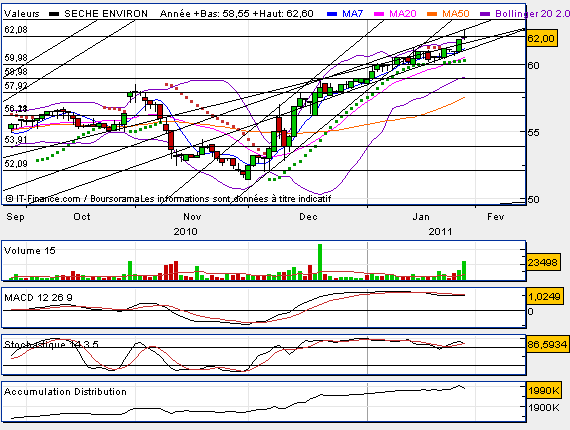Image resolution: width=570 pixels, height=430 pixels.
Task: Click the 1990K accumulation value tag
Action: coord(544,390)
